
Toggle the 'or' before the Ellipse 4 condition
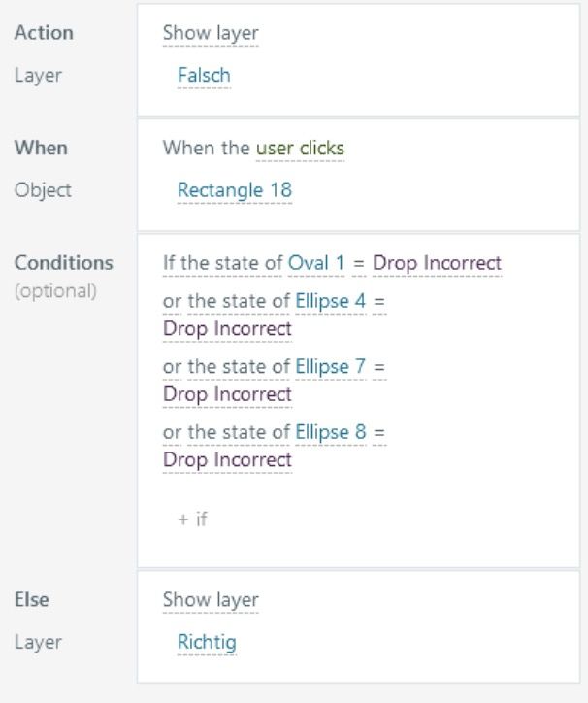[x=172, y=301]
